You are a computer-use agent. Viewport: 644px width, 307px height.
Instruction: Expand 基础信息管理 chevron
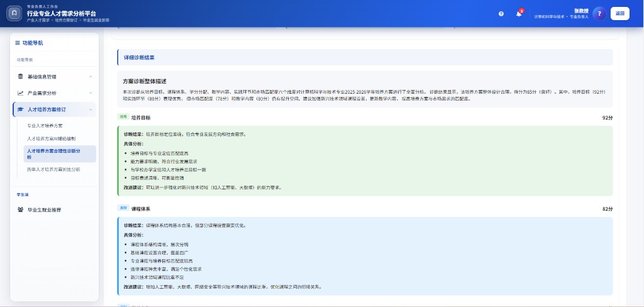91,77
